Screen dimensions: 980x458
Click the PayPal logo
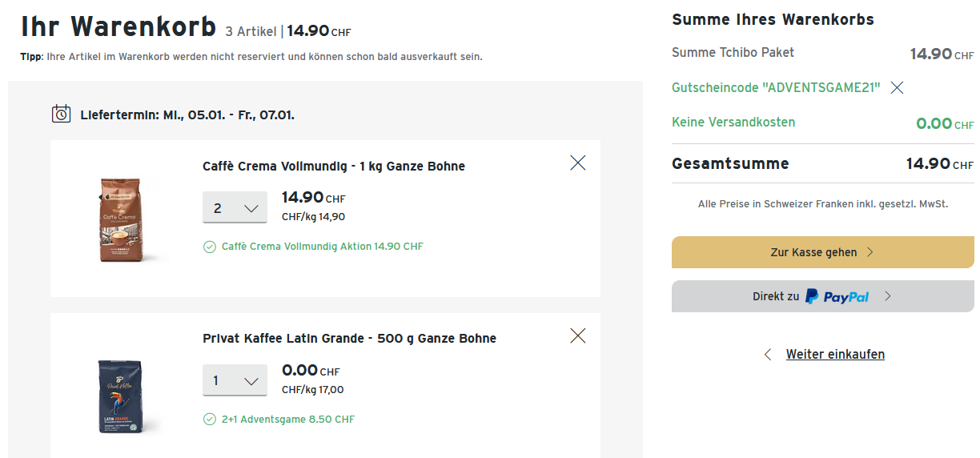(x=837, y=296)
